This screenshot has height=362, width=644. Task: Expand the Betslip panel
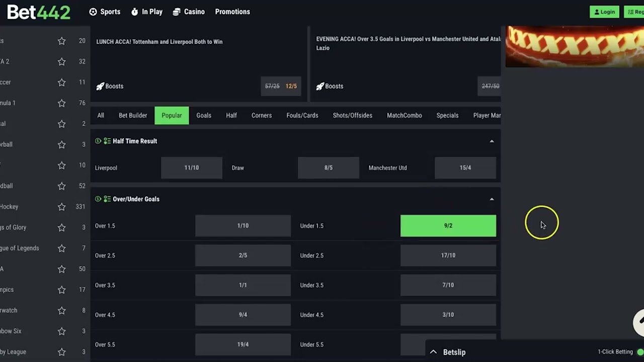pos(433,352)
